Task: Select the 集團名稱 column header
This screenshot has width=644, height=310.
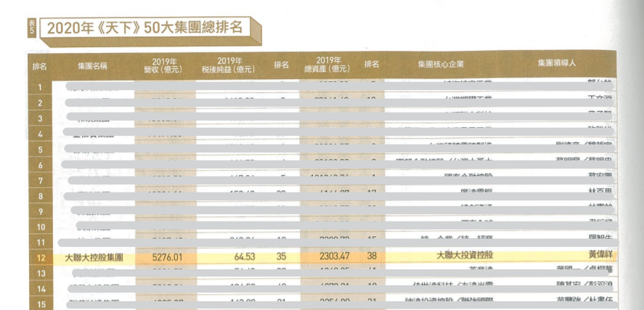Action: tap(93, 65)
